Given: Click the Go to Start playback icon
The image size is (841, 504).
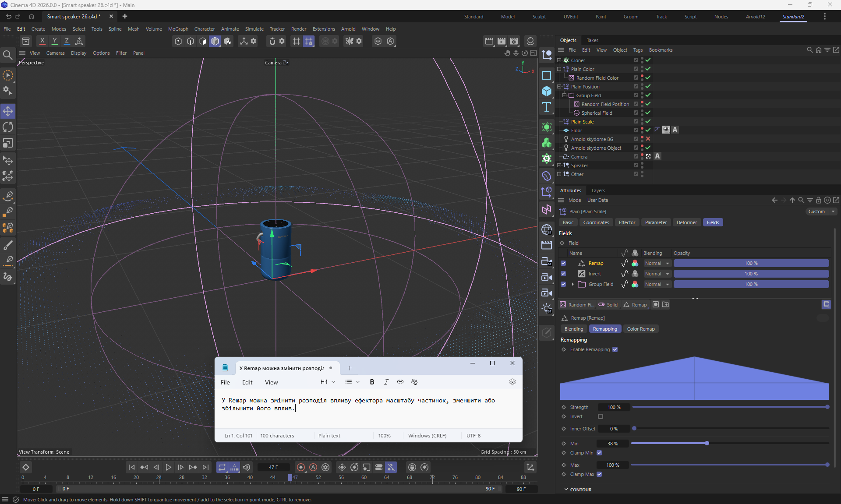Looking at the screenshot, I should [x=131, y=467].
